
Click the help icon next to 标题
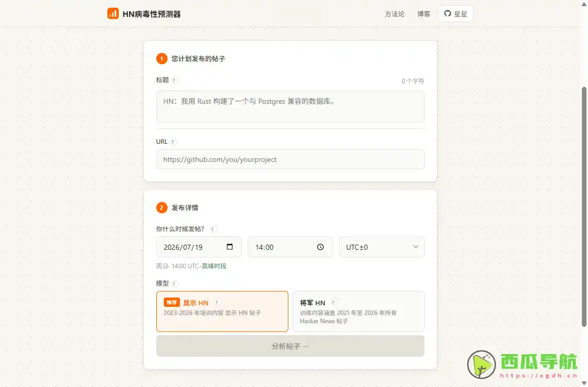point(174,80)
